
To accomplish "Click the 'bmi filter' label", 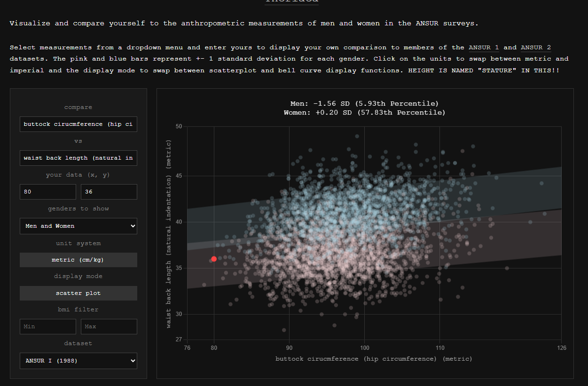I will [78, 309].
